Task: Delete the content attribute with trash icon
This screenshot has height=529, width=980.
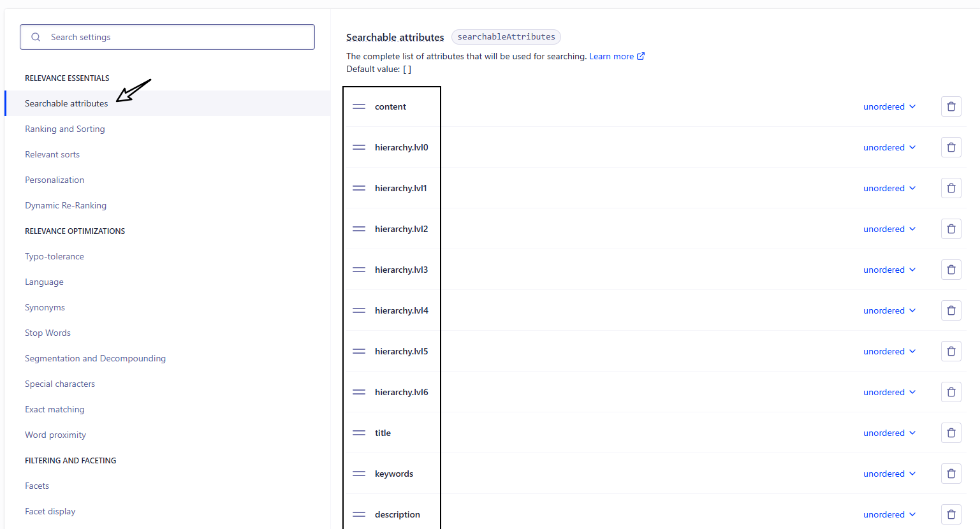Action: [x=951, y=106]
